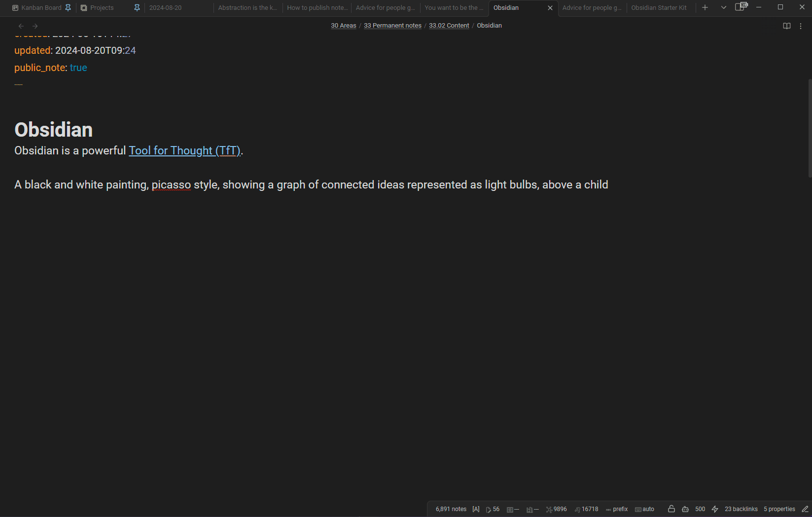
Task: Click the lightning bolt status icon
Action: pyautogui.click(x=715, y=509)
